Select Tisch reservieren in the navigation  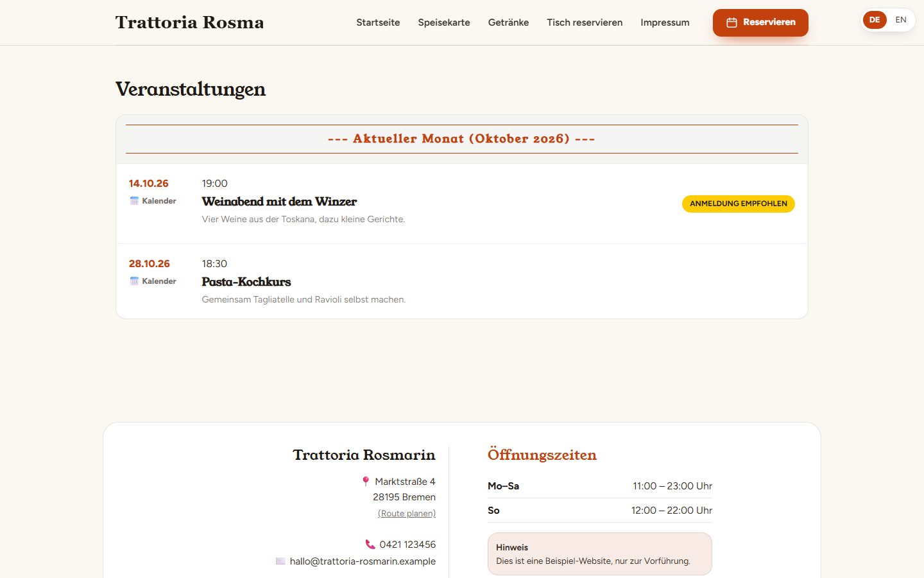585,22
